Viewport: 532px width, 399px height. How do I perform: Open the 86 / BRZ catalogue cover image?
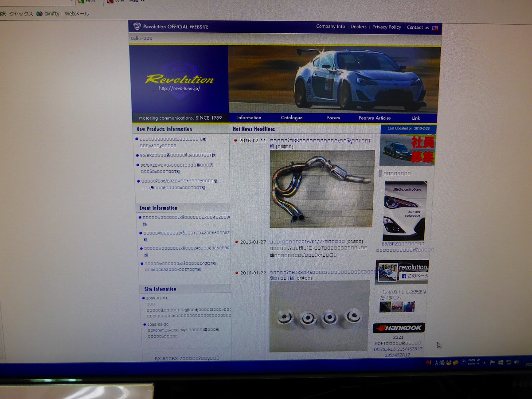(x=405, y=211)
